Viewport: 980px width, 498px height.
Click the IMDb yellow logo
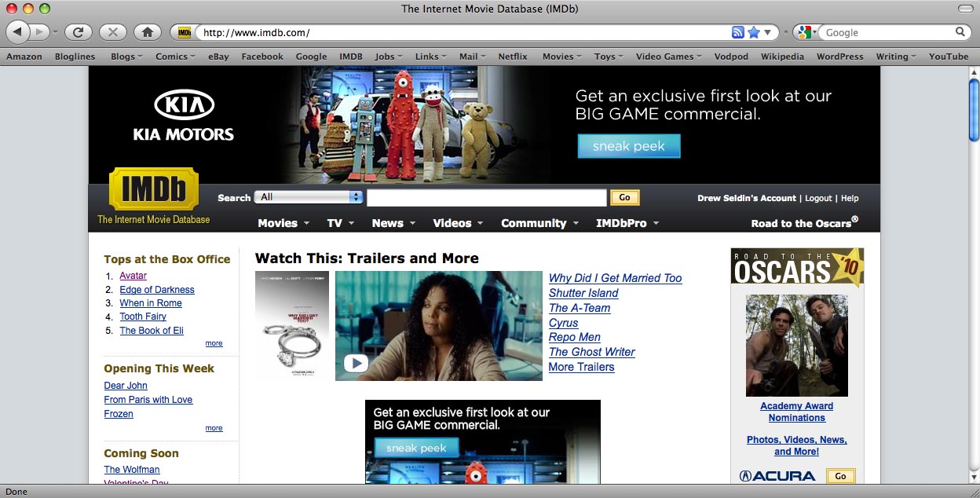point(153,189)
